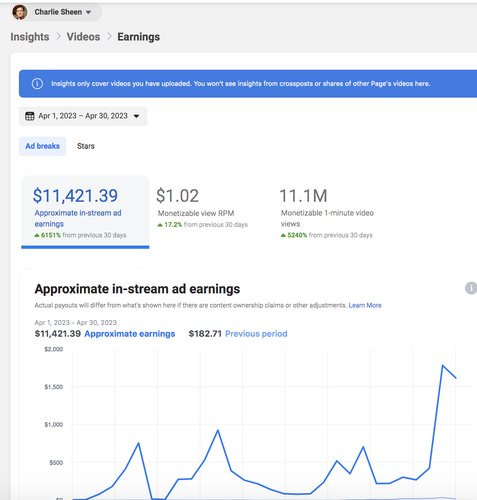Open Apr 1 – Apr 30, 2023 date range dropdown

tap(83, 116)
